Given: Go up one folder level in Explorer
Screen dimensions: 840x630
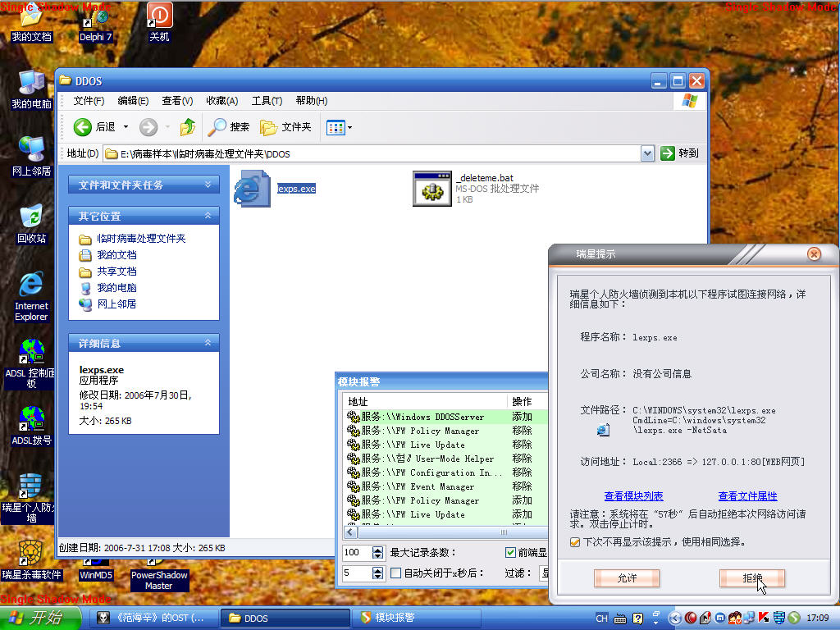Looking at the screenshot, I should click(x=188, y=127).
